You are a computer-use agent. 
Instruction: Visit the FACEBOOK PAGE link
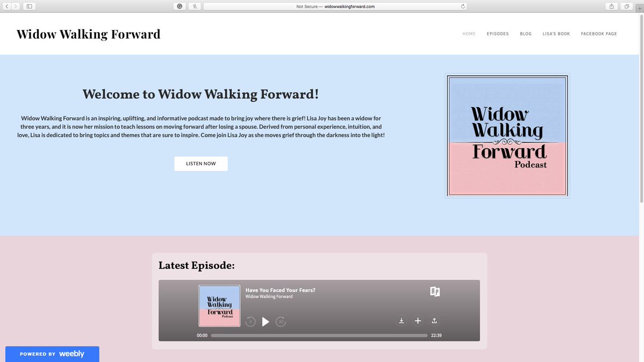[x=599, y=33]
